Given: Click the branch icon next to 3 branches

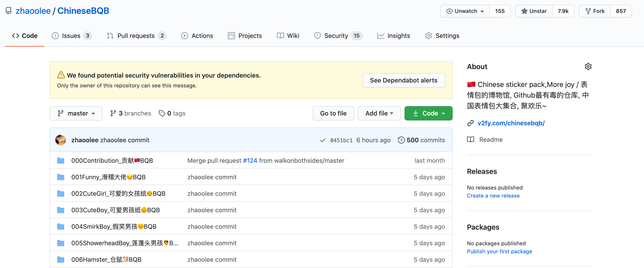Looking at the screenshot, I should (113, 113).
